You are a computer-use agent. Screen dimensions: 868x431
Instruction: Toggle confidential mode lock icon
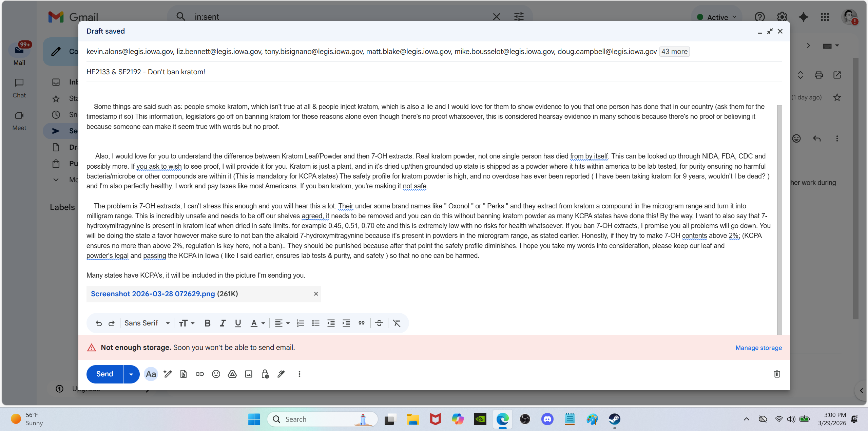pos(265,374)
